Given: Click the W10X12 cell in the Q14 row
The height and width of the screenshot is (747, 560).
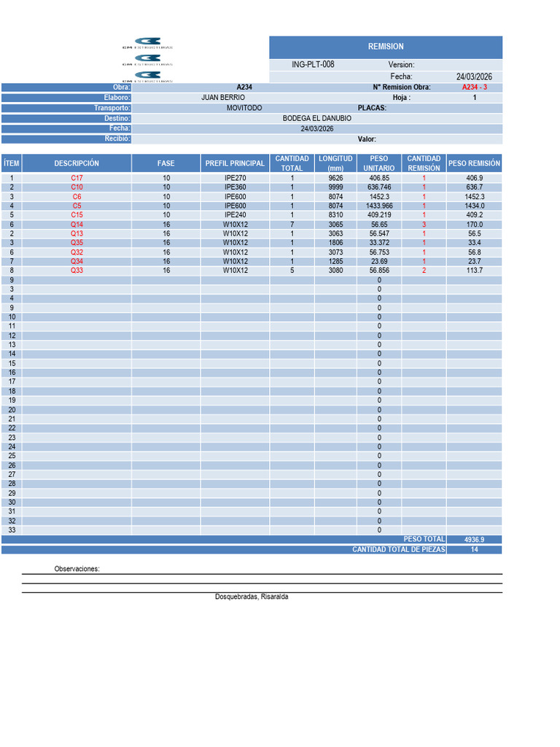Looking at the screenshot, I should tap(236, 225).
